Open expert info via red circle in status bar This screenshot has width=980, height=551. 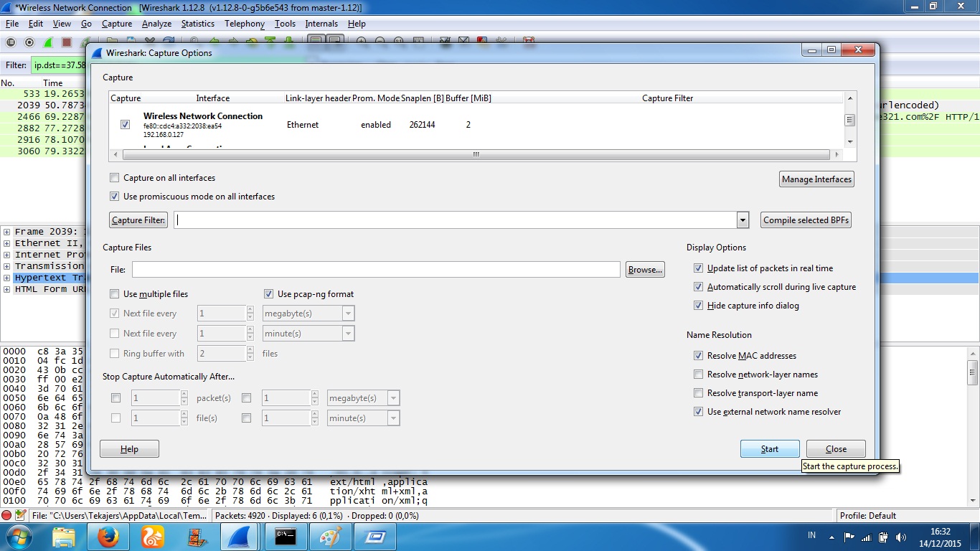click(x=6, y=515)
